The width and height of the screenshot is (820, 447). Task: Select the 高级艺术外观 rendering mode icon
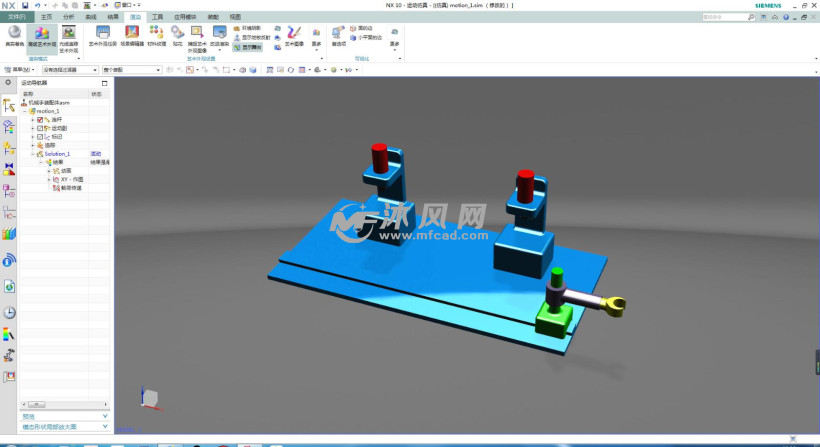(42, 36)
